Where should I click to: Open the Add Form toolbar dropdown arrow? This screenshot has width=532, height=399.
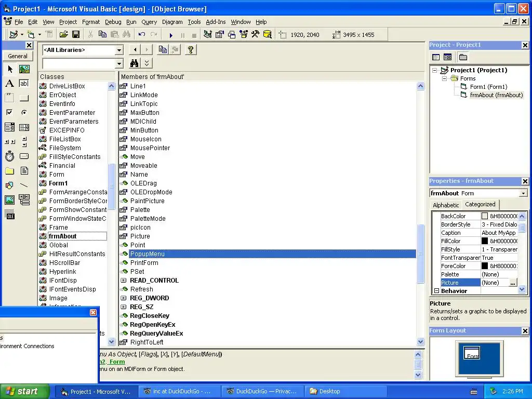39,35
